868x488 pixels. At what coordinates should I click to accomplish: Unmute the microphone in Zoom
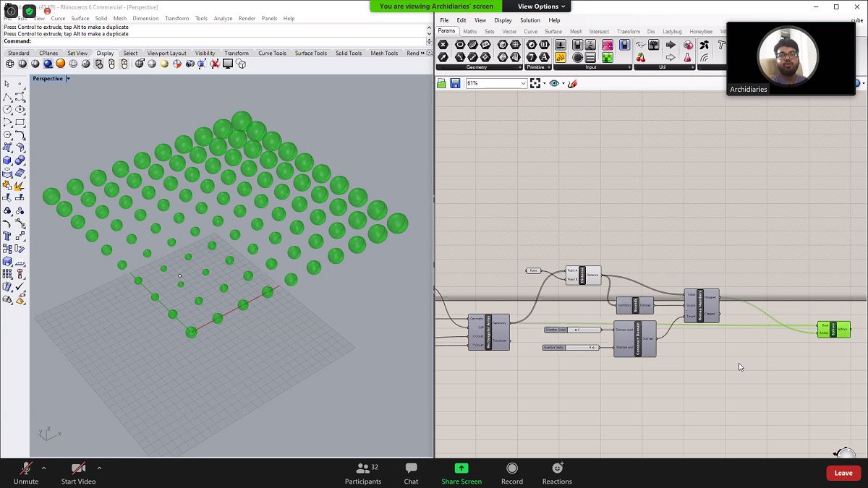(x=26, y=473)
